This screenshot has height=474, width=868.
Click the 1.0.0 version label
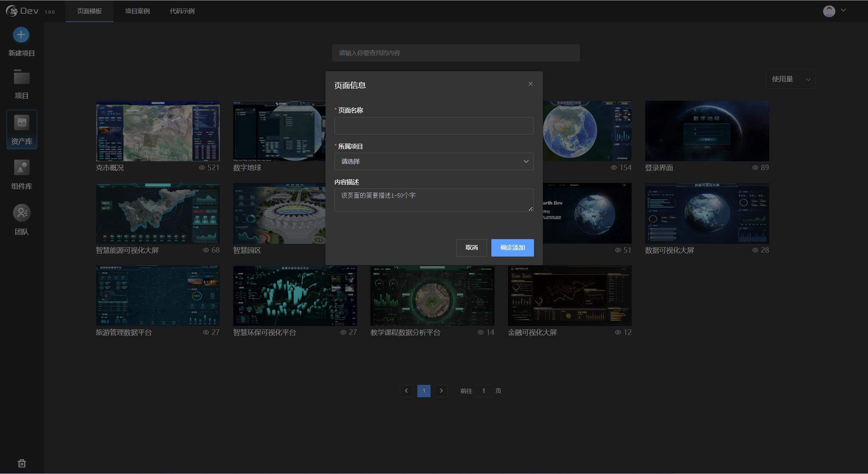click(50, 12)
